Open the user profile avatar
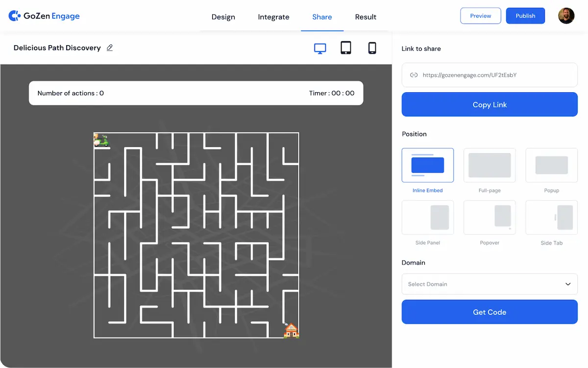 click(566, 16)
